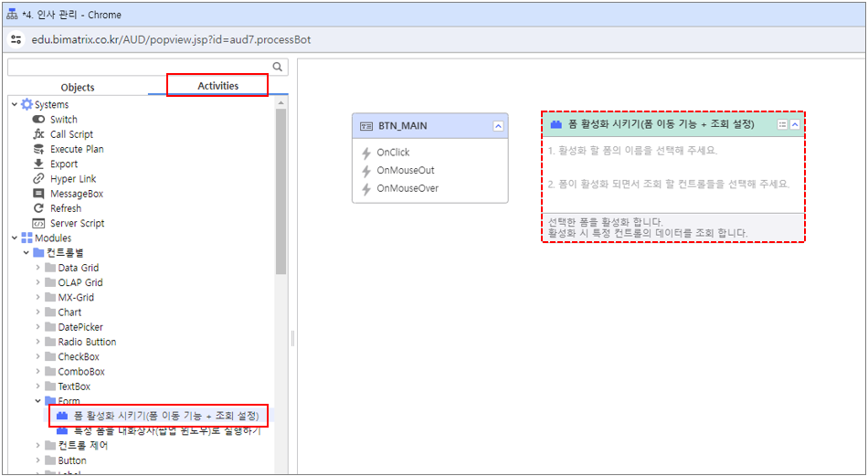Choose the MessageBox tree item
Viewport: 868px width, 476px height.
tap(77, 194)
